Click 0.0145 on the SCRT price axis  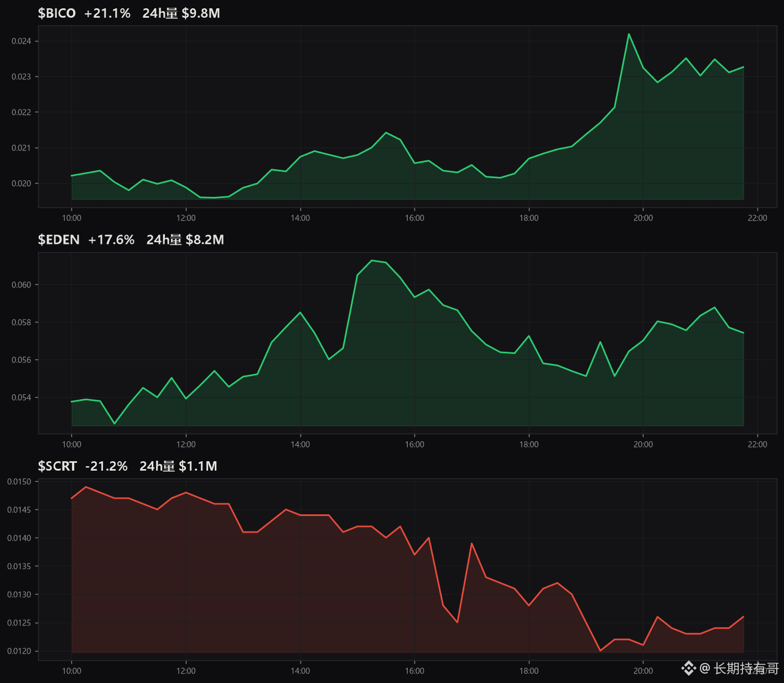click(19, 510)
